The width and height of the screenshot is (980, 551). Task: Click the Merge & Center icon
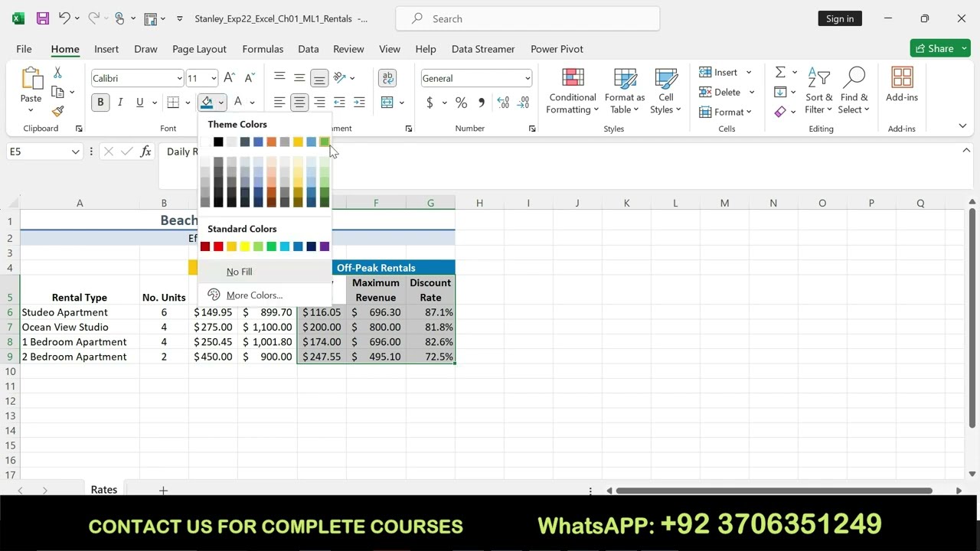coord(387,102)
